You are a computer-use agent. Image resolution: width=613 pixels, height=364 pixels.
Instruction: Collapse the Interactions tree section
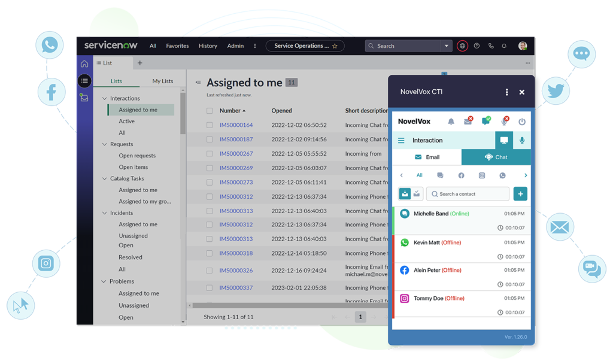click(x=105, y=99)
